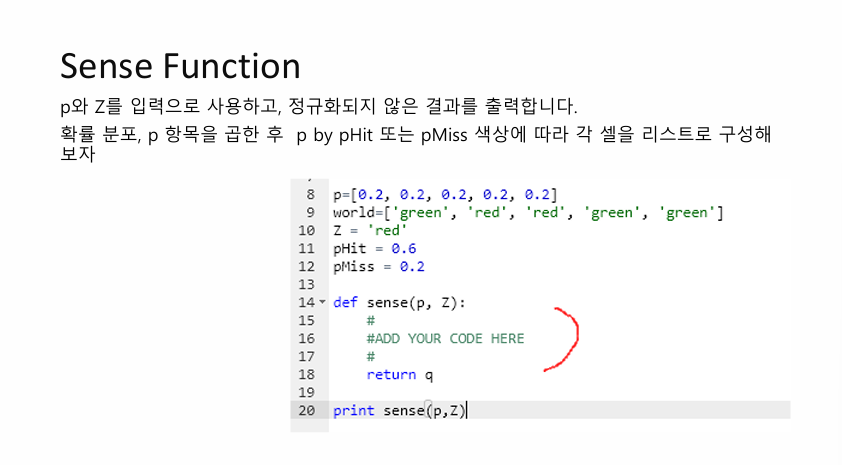Click line number 20 in the gutter
Viewport: 842px width, 465px height.
(x=307, y=410)
